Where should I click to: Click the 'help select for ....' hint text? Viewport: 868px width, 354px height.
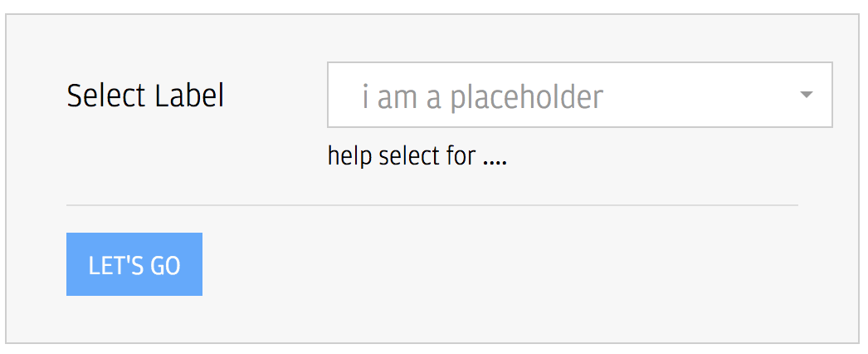[x=417, y=156]
